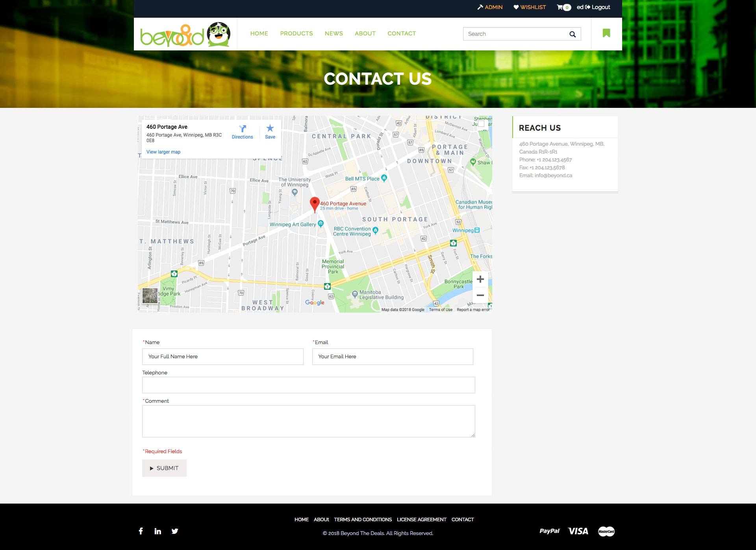Zoom out on the map
The image size is (756, 550).
(x=480, y=295)
